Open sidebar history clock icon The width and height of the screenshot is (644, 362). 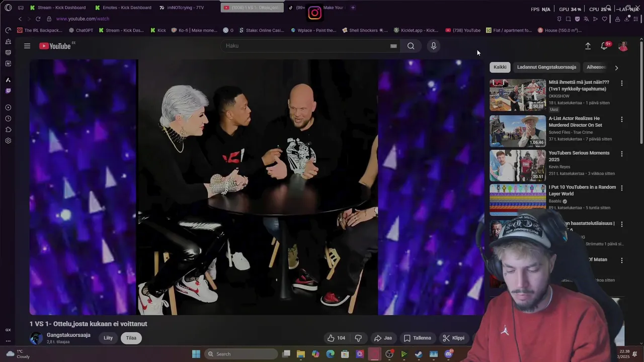click(8, 119)
